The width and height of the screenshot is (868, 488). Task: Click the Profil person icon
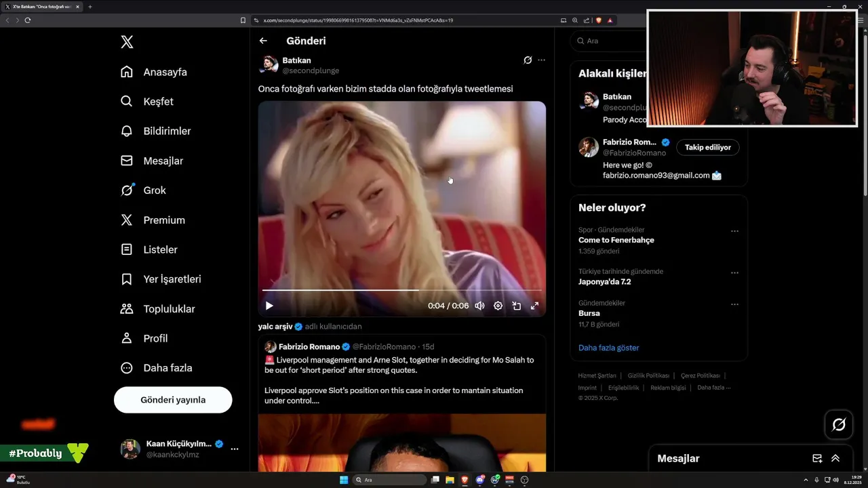(127, 338)
